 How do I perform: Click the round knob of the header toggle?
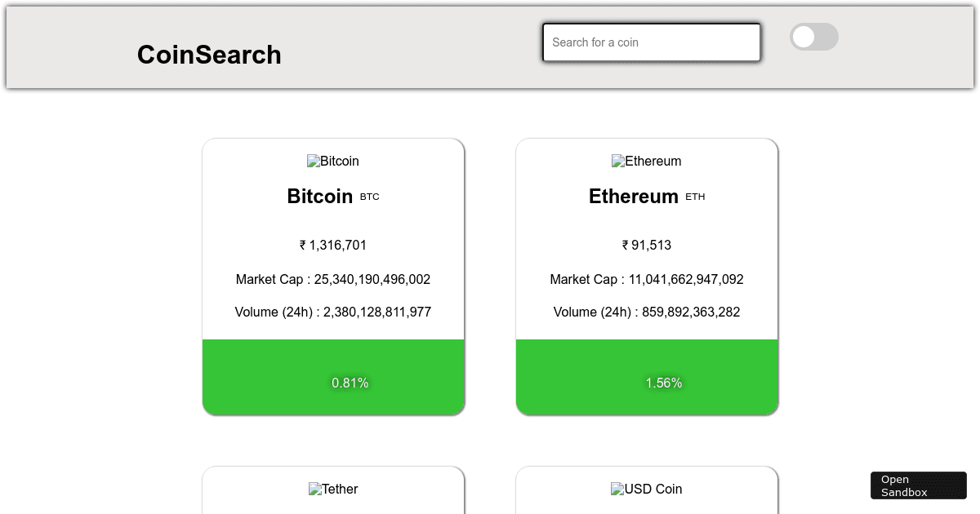click(803, 37)
